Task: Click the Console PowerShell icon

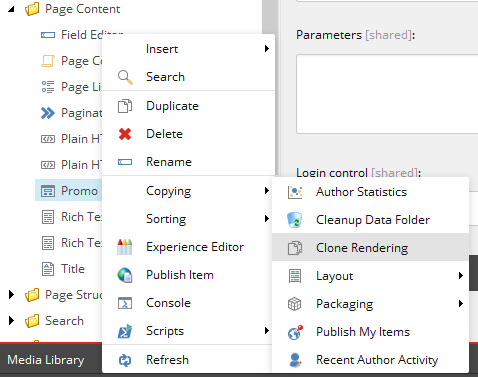Action: (125, 303)
